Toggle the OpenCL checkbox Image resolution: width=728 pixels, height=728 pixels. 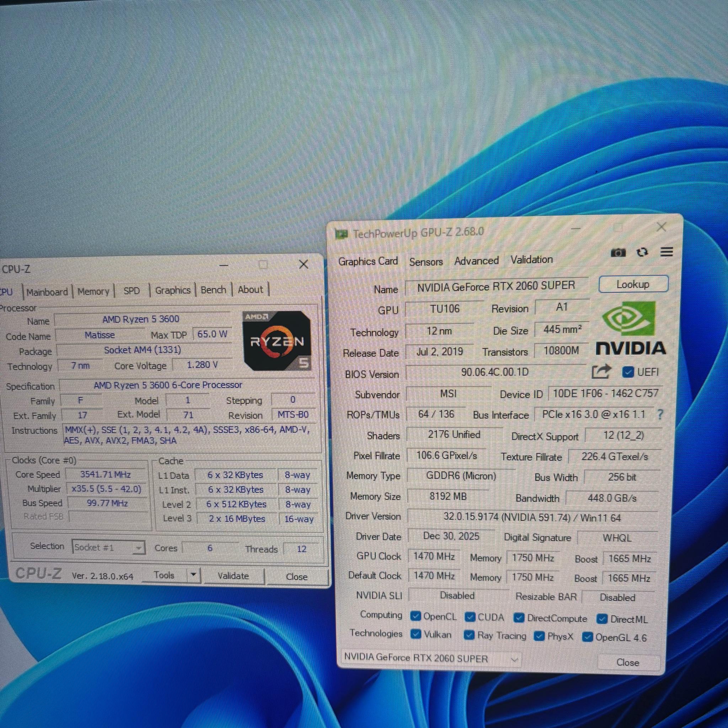pos(416,616)
